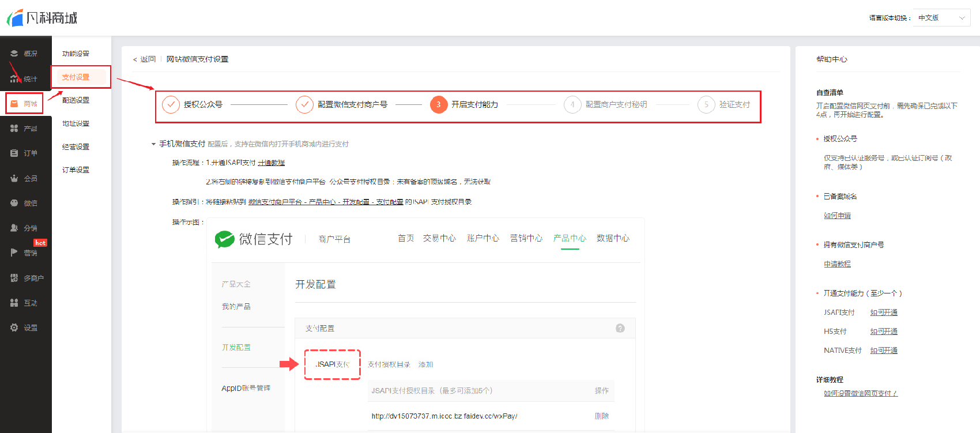Click step 3 circle 开启支付能力
Viewport: 980px width, 433px height.
pos(439,104)
